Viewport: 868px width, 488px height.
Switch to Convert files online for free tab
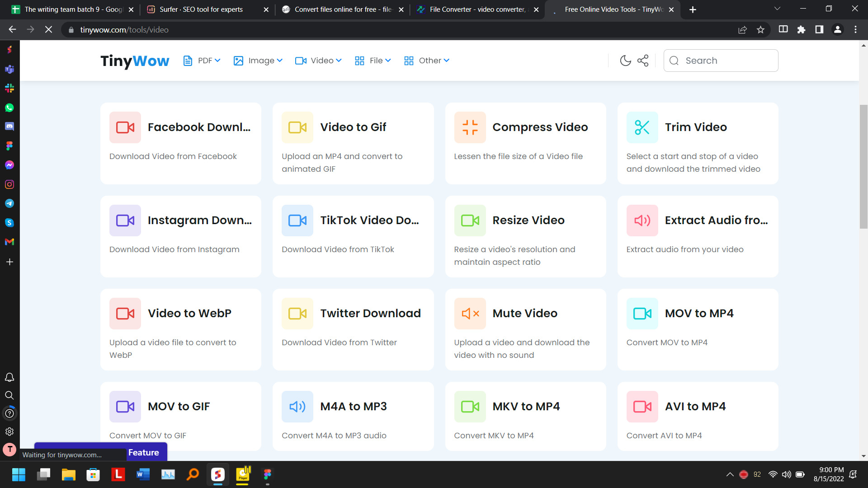342,9
